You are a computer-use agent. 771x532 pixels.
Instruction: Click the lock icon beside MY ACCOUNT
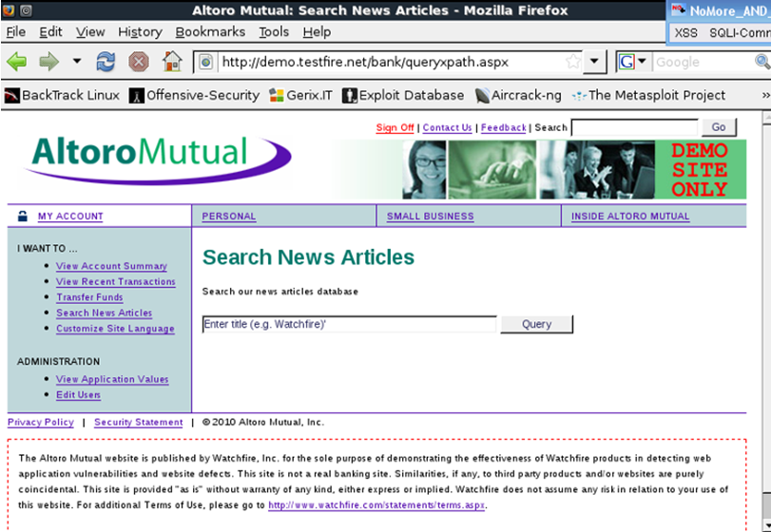click(23, 217)
